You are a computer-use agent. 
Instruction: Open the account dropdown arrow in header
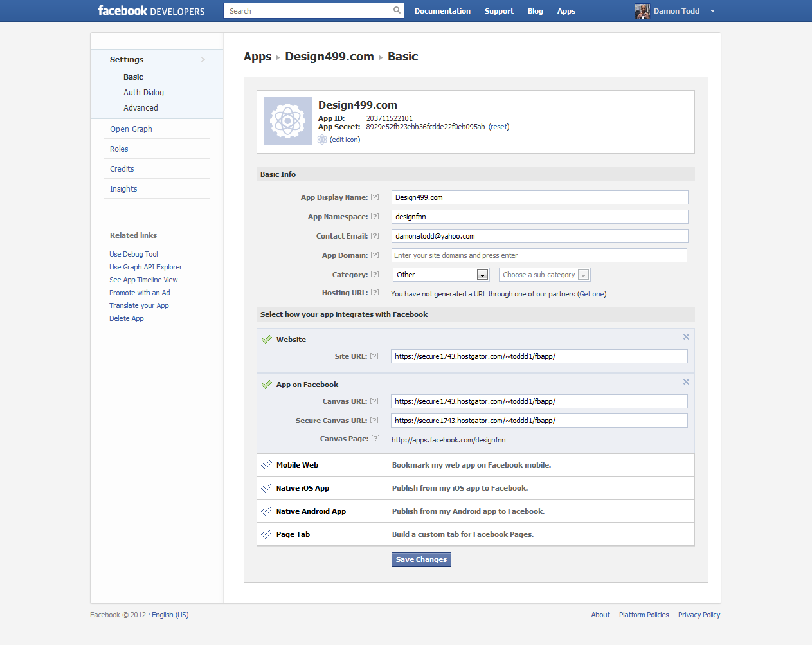(712, 11)
